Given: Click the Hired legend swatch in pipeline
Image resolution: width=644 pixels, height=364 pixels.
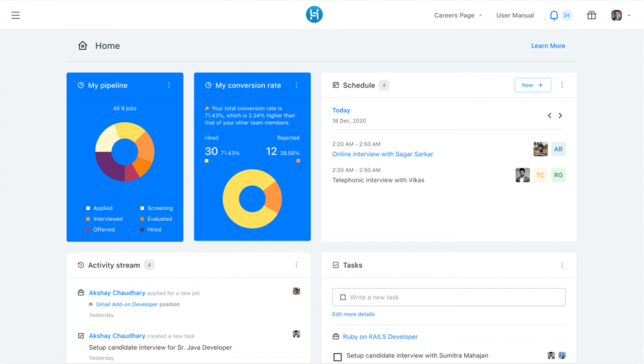Looking at the screenshot, I should click(x=142, y=230).
